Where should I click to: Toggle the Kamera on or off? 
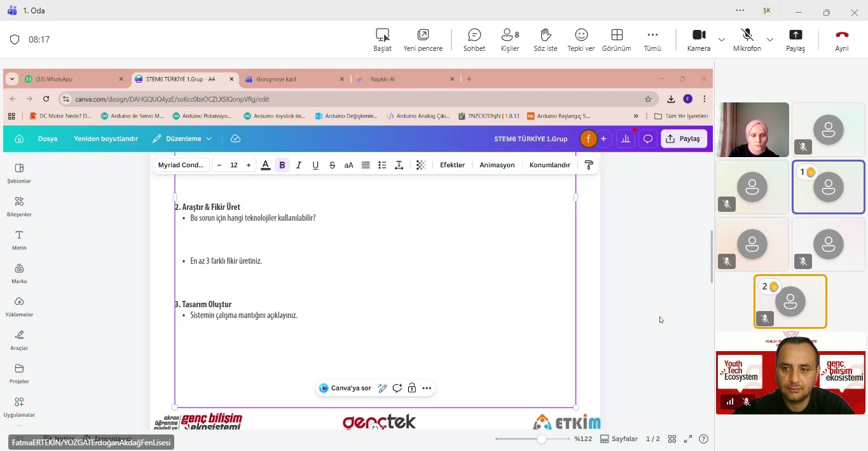pos(698,39)
